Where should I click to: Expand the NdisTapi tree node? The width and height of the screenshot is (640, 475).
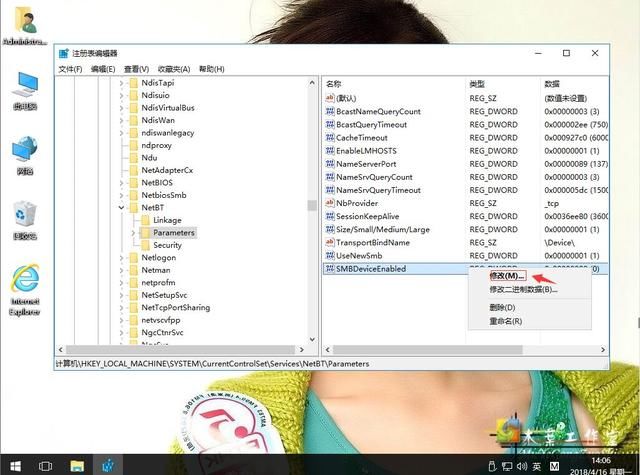point(121,83)
